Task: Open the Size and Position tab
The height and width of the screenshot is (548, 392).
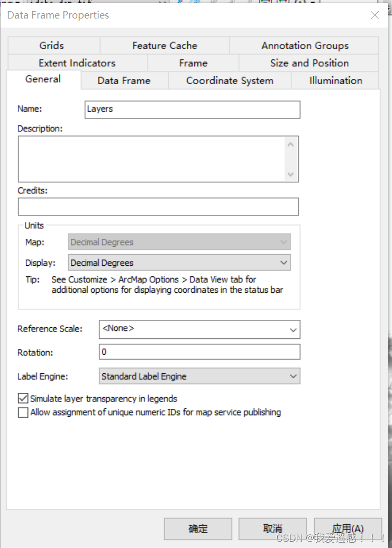Action: pos(309,63)
